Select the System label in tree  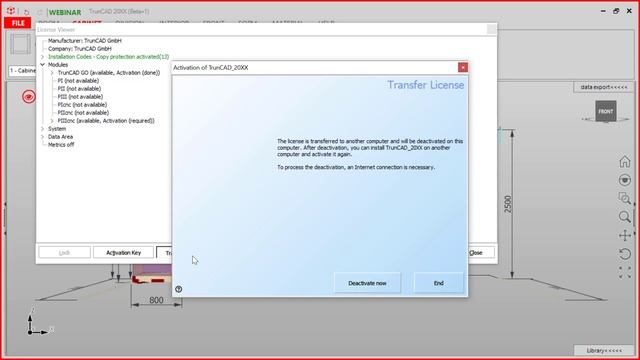[x=57, y=129]
